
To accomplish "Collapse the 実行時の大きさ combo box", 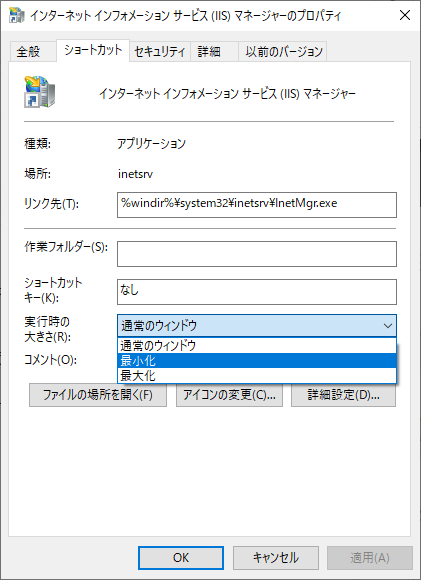I will pos(257,326).
